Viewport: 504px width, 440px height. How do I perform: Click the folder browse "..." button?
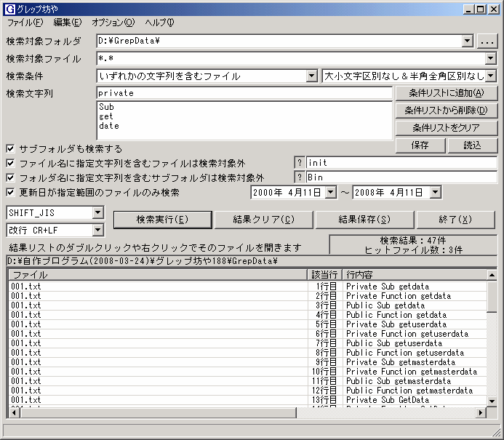(487, 41)
